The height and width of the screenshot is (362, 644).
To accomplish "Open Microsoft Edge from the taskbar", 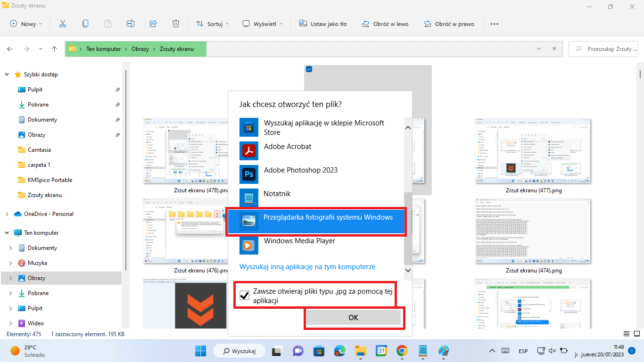I will pyautogui.click(x=340, y=351).
